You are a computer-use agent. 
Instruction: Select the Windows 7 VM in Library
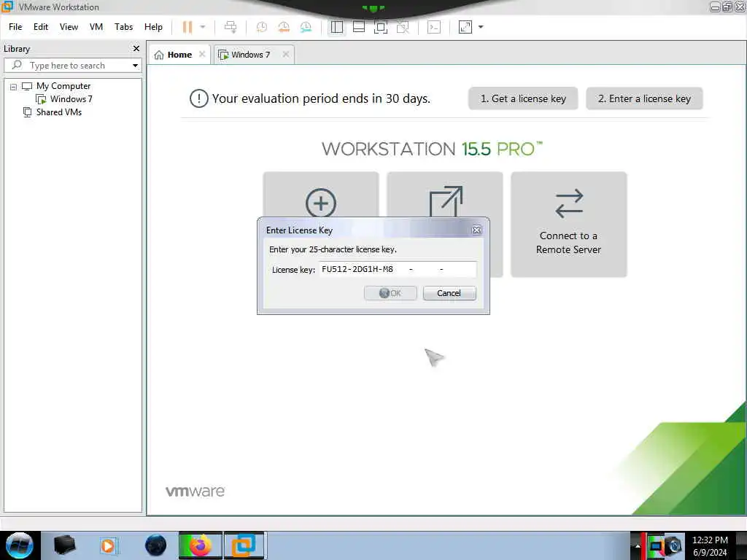[x=71, y=99]
